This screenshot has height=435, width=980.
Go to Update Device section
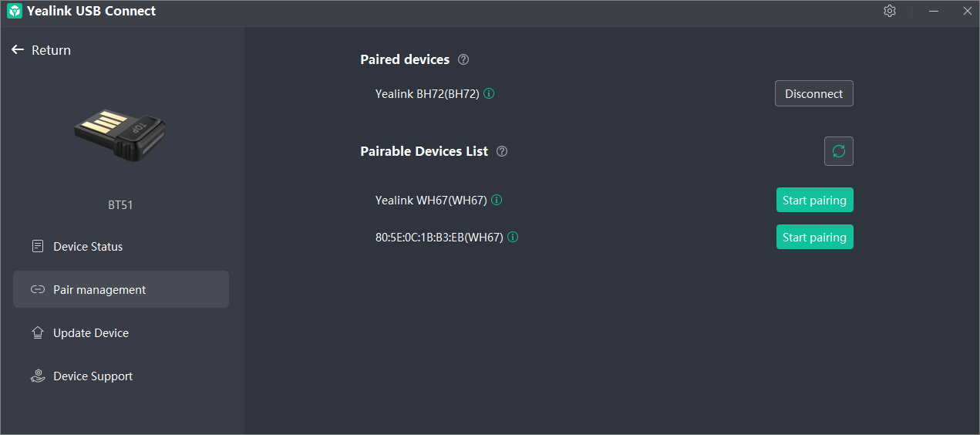click(91, 333)
